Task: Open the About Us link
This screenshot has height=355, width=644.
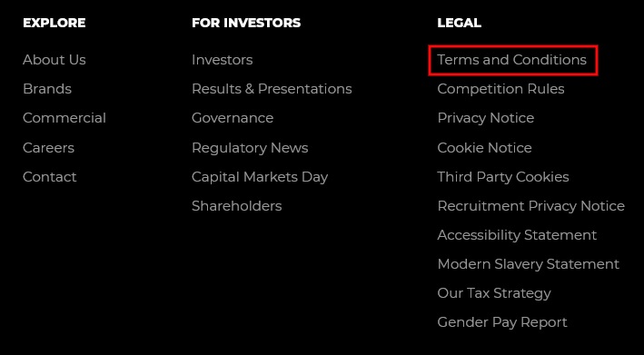Action: click(x=54, y=60)
